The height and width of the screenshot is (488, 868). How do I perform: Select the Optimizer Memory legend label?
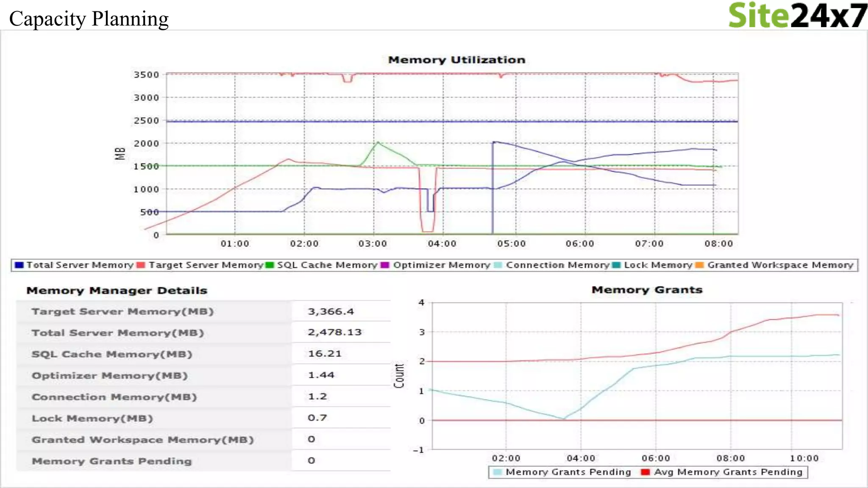(x=442, y=265)
